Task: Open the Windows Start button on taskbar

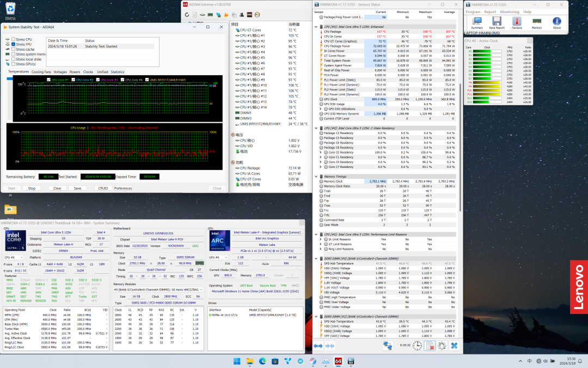Action: coord(237,361)
